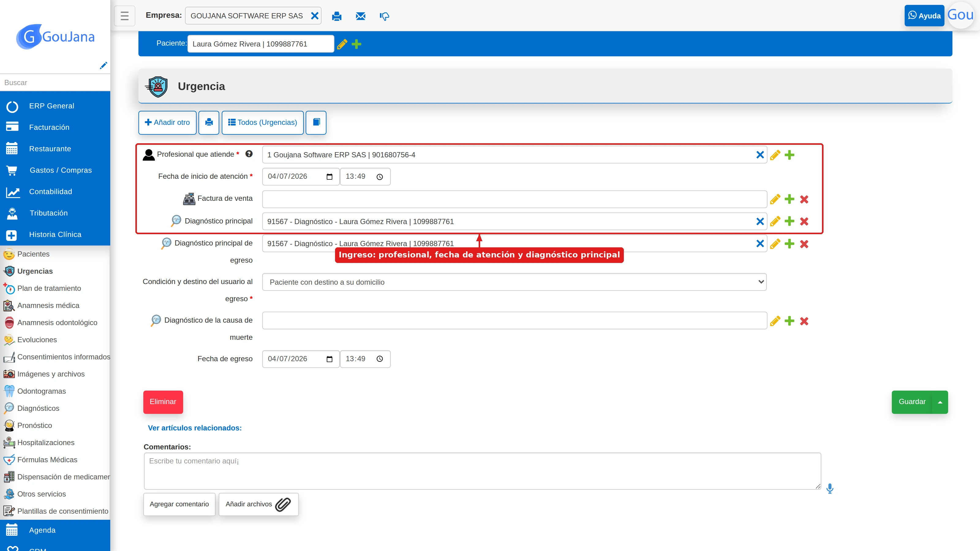Click the comment text area
The height and width of the screenshot is (551, 980).
tap(482, 471)
